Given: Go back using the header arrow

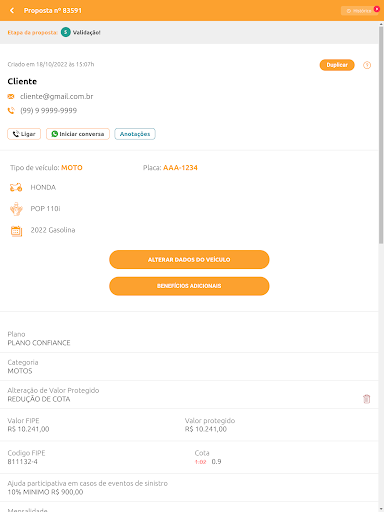Looking at the screenshot, I should pyautogui.click(x=12, y=11).
